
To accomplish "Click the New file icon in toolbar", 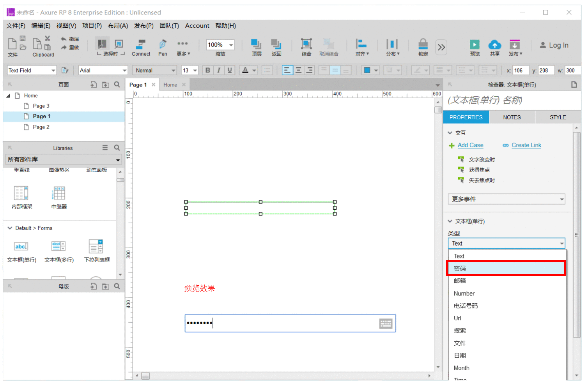I will click(x=12, y=43).
